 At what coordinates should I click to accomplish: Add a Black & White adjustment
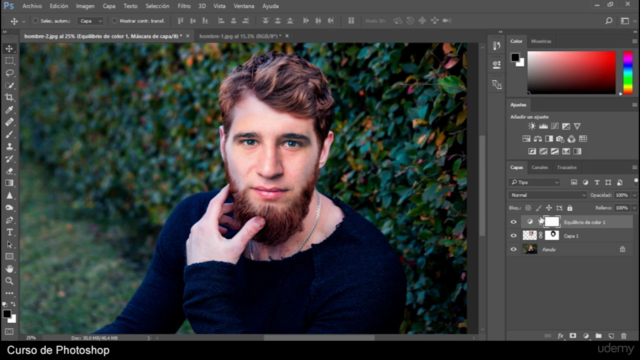[549, 139]
